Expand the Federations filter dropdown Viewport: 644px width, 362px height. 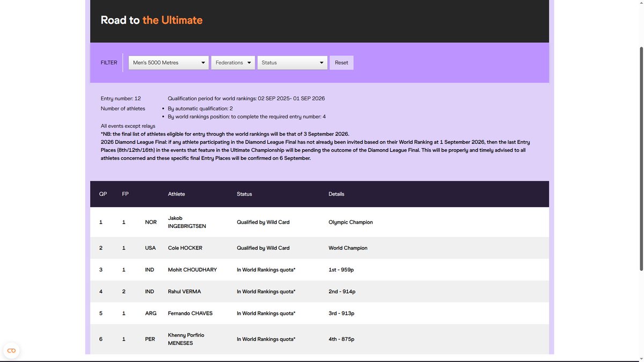point(233,63)
